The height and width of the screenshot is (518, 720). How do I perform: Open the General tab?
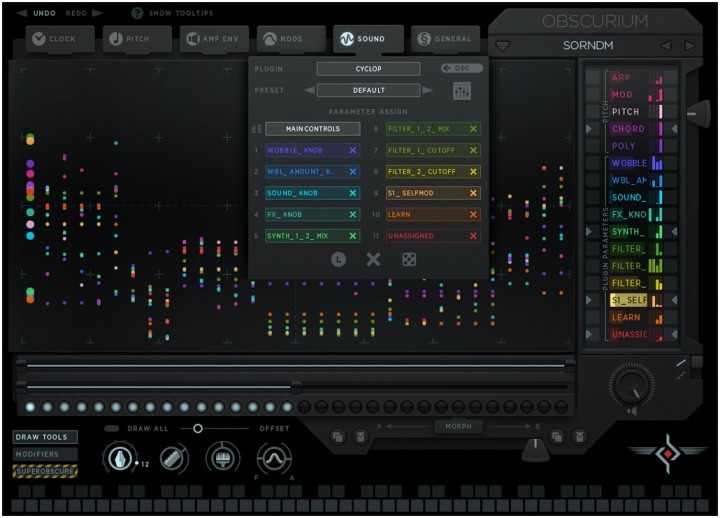pyautogui.click(x=444, y=39)
